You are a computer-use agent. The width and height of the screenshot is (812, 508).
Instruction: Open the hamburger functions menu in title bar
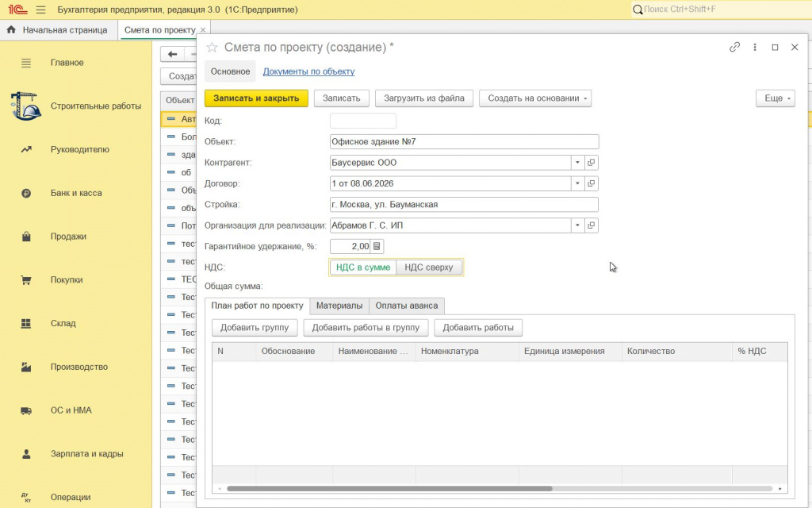pos(41,10)
